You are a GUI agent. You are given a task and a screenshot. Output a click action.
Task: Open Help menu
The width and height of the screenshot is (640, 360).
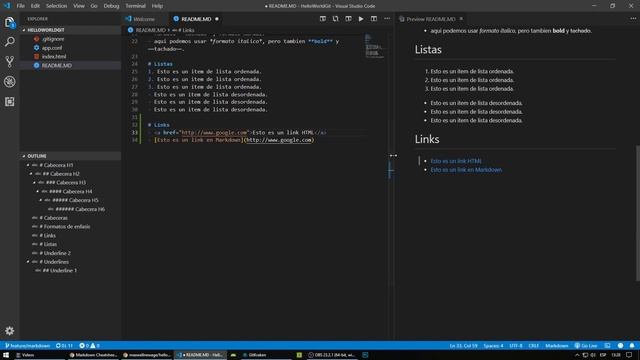coord(157,6)
